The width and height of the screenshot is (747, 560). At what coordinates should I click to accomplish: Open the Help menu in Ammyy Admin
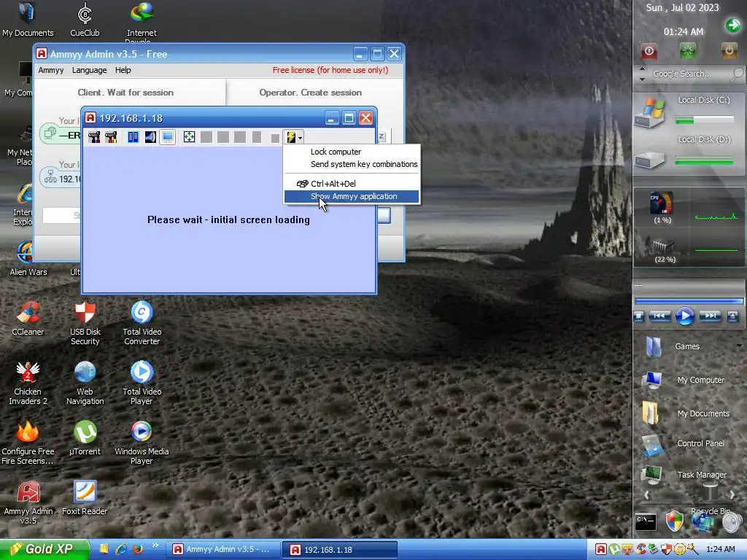tap(123, 70)
